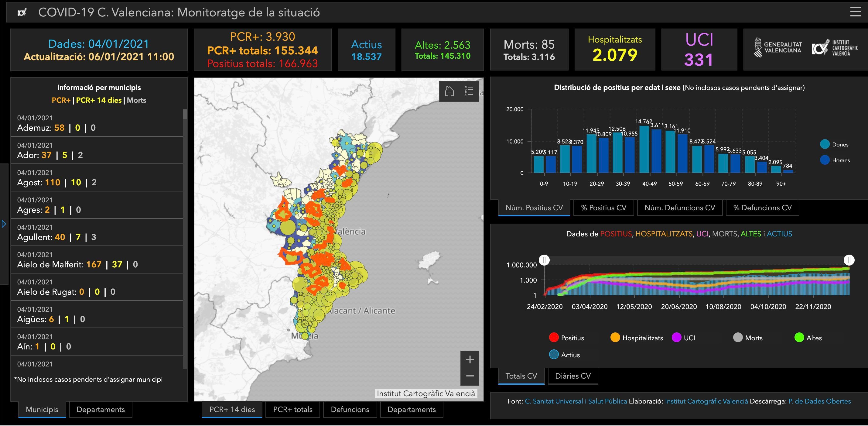868x426 pixels.
Task: Click the municipality list scrollbar thumb
Action: pos(185,114)
